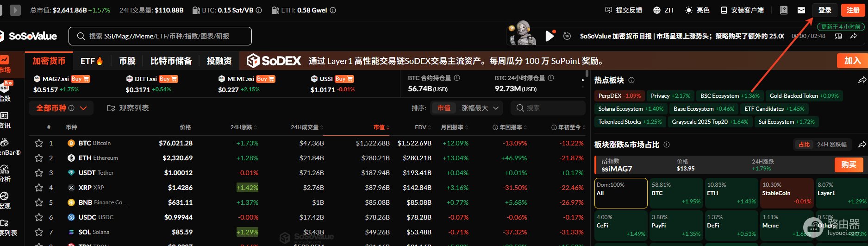Open 指数 SSI in the left sidebar
The height and width of the screenshot is (246, 868).
tap(6, 92)
